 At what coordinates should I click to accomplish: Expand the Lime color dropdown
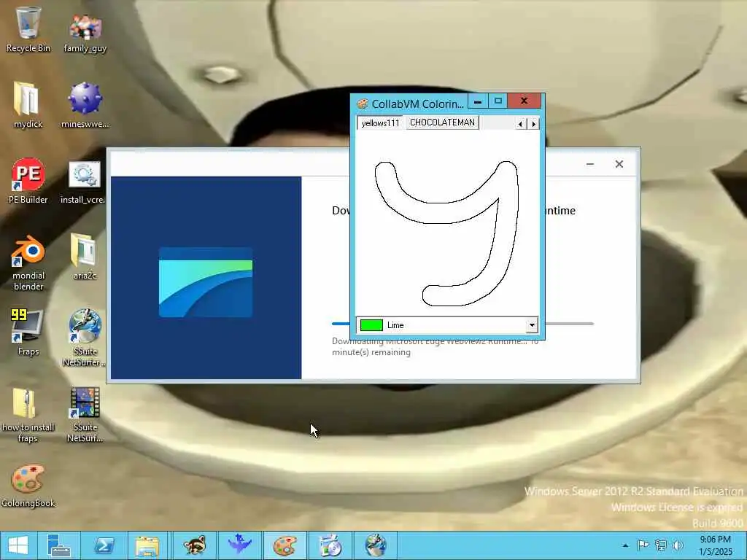pyautogui.click(x=532, y=325)
